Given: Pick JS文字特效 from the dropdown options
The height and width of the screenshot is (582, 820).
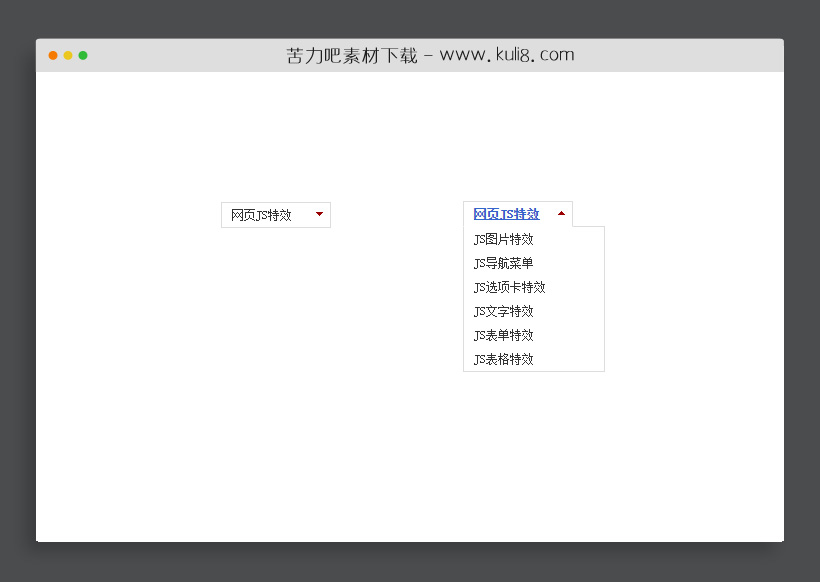Looking at the screenshot, I should pyautogui.click(x=503, y=311).
